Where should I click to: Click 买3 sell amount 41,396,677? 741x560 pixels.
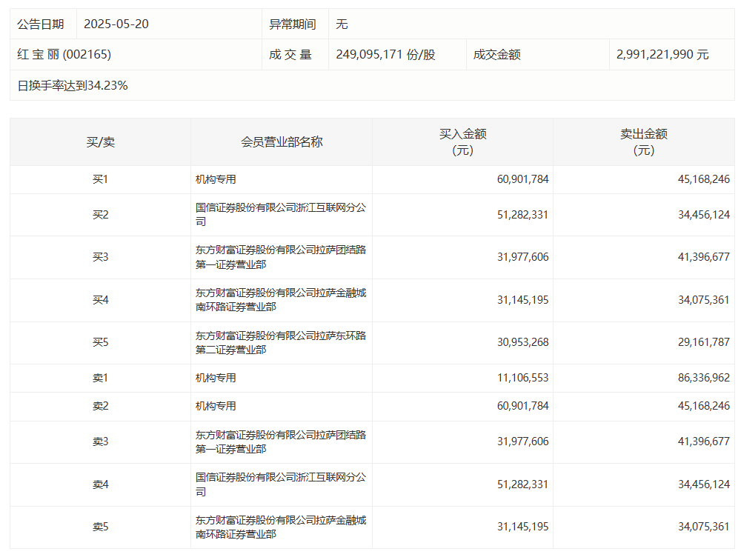(x=704, y=256)
